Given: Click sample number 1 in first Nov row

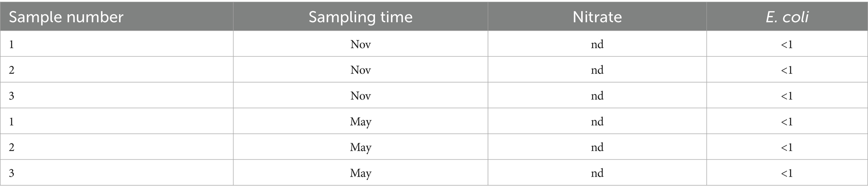Looking at the screenshot, I should pyautogui.click(x=11, y=44).
